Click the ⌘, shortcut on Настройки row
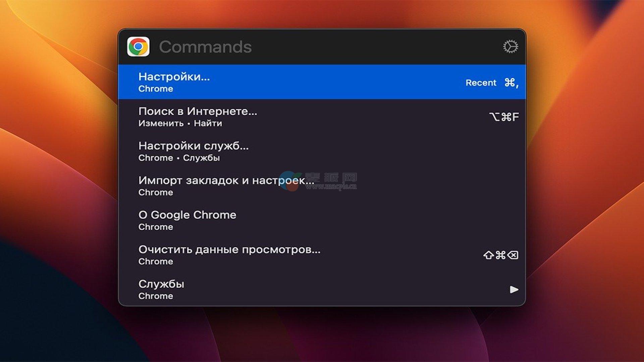 point(512,82)
